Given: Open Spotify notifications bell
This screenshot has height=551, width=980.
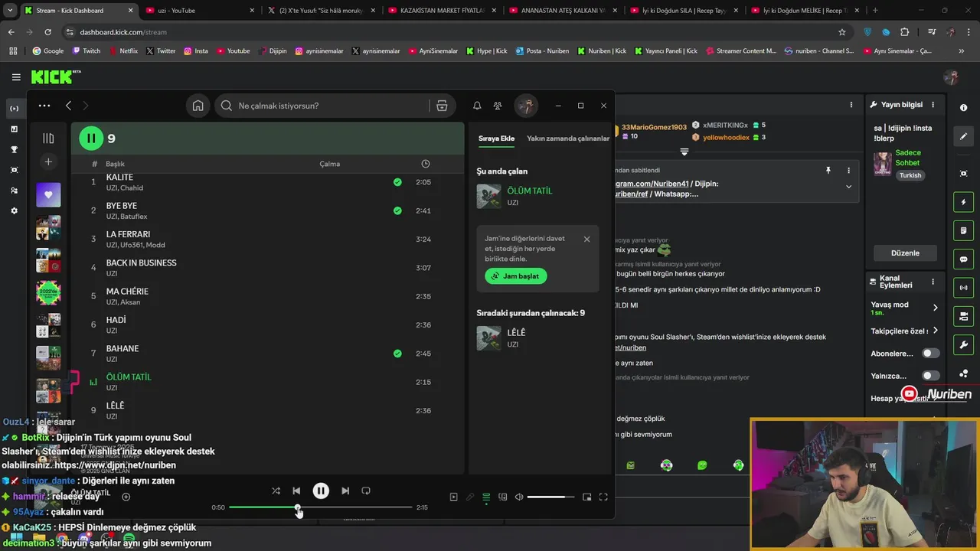Looking at the screenshot, I should click(x=477, y=106).
